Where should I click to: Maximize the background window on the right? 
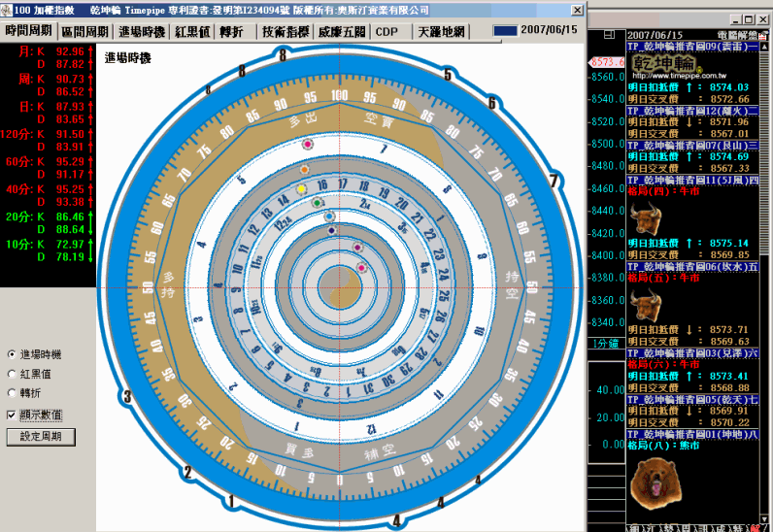pyautogui.click(x=750, y=19)
